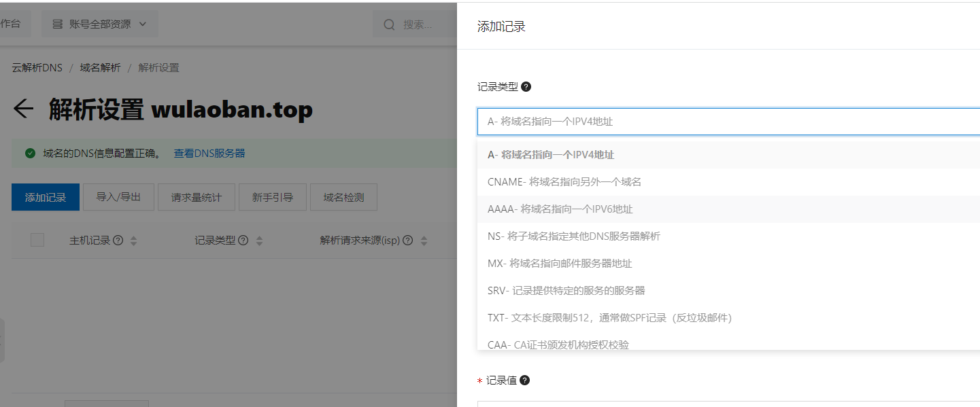Expand the 账号全部资源 dropdown

pyautogui.click(x=99, y=24)
